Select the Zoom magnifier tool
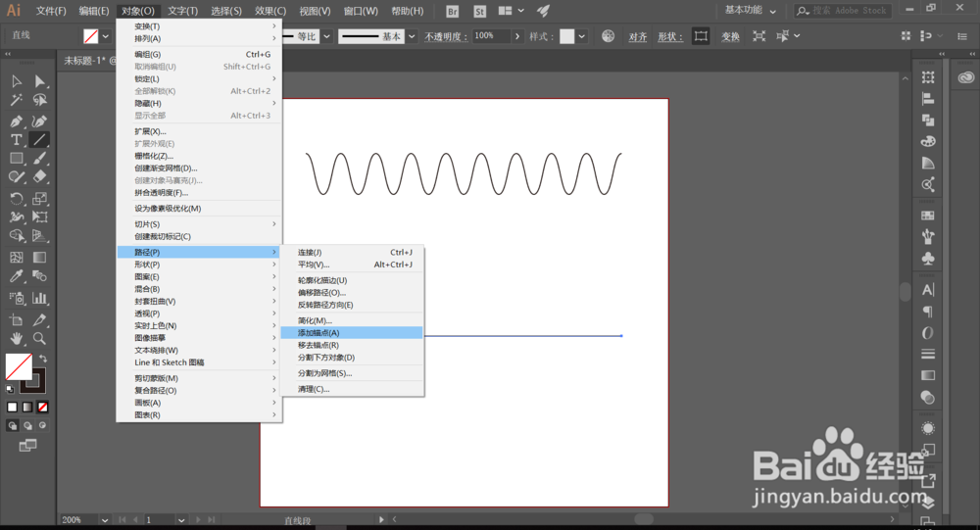Image resolution: width=980 pixels, height=530 pixels. click(40, 339)
